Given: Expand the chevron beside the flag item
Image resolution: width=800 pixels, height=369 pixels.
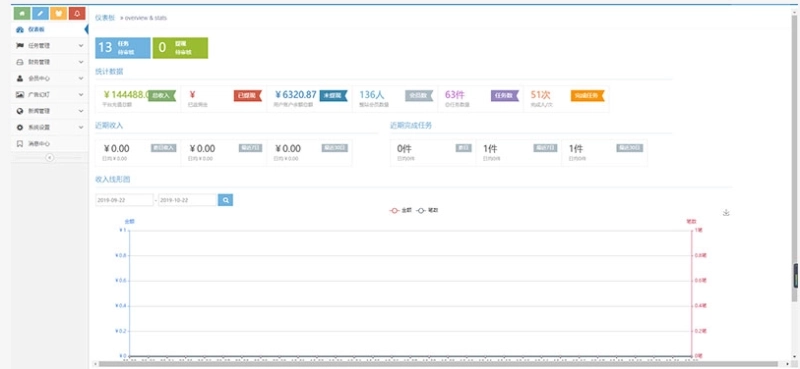Looking at the screenshot, I should tap(81, 45).
